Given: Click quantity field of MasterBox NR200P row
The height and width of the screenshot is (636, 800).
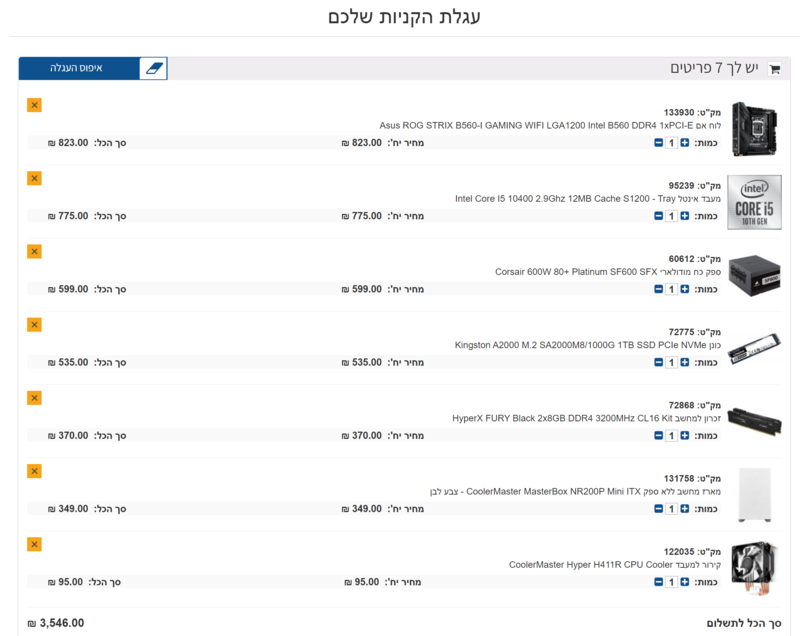Looking at the screenshot, I should click(671, 508).
